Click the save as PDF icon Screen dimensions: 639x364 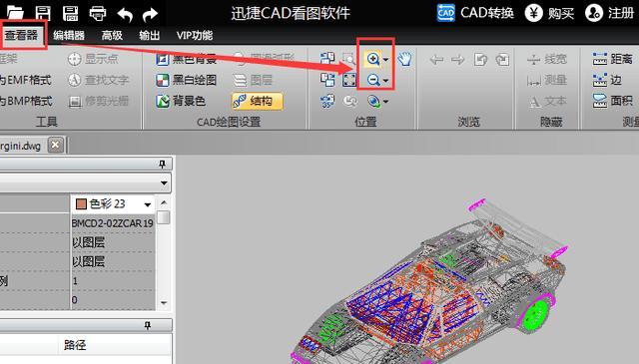click(x=71, y=13)
